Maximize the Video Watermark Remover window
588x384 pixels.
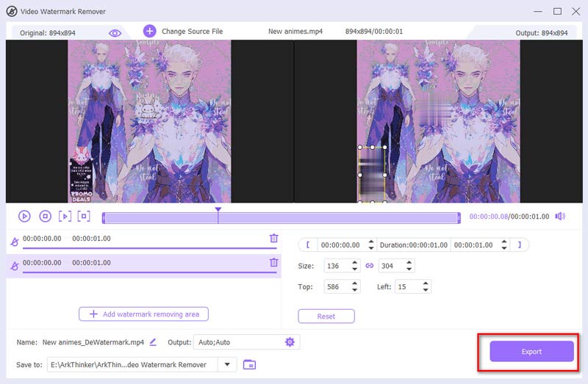point(557,11)
